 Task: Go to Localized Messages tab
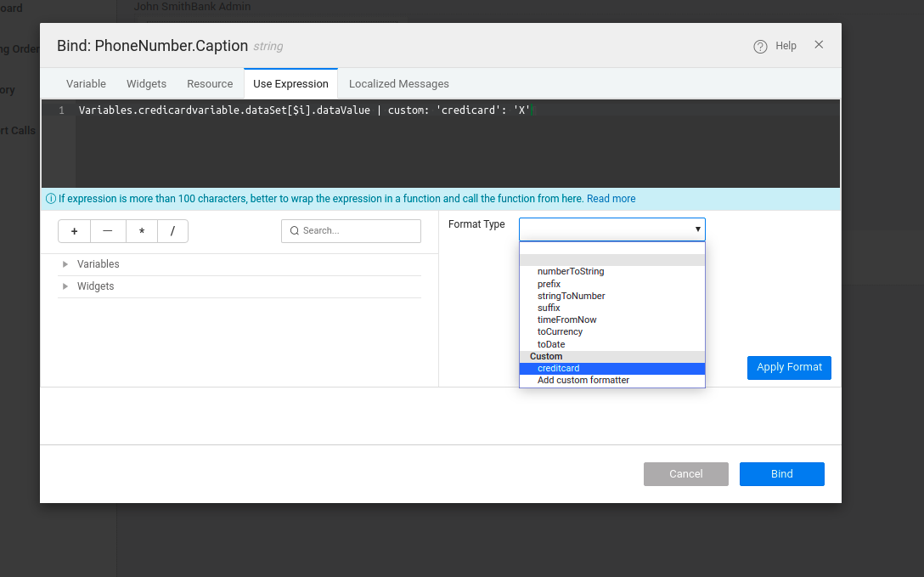pyautogui.click(x=398, y=84)
